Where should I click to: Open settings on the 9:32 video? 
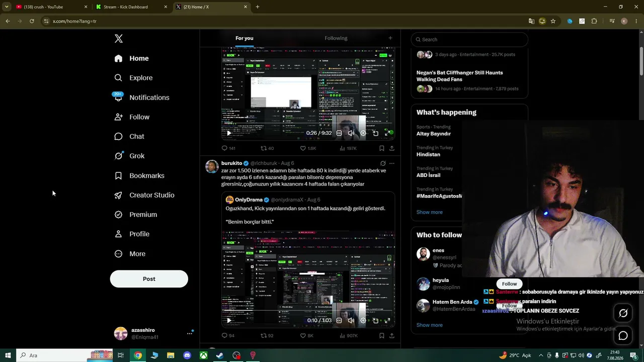[363, 133]
